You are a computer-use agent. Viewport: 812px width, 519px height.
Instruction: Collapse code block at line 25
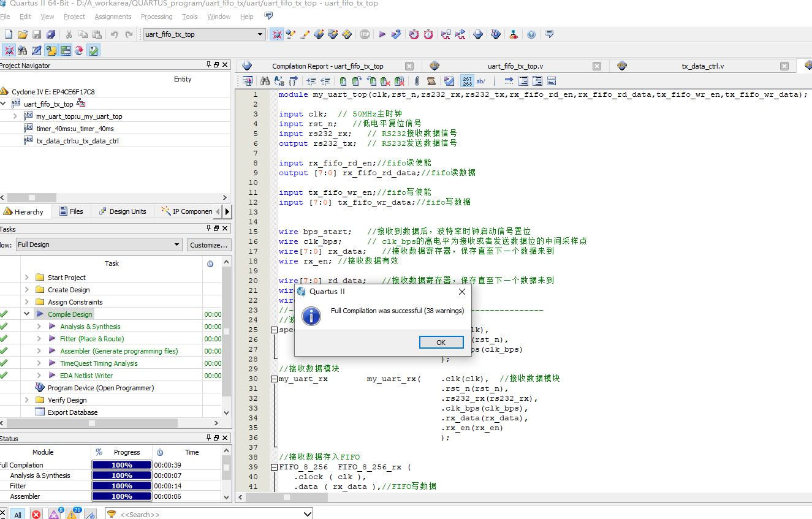(x=274, y=330)
